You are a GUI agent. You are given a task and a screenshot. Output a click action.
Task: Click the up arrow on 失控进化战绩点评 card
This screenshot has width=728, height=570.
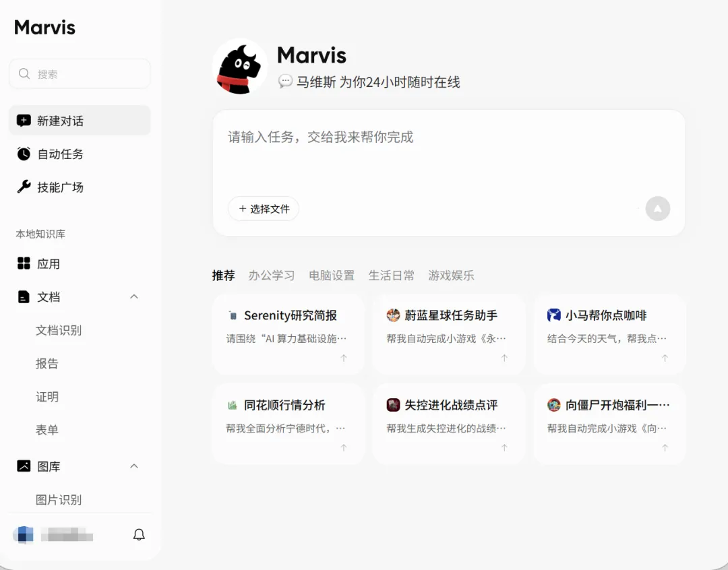pos(504,447)
